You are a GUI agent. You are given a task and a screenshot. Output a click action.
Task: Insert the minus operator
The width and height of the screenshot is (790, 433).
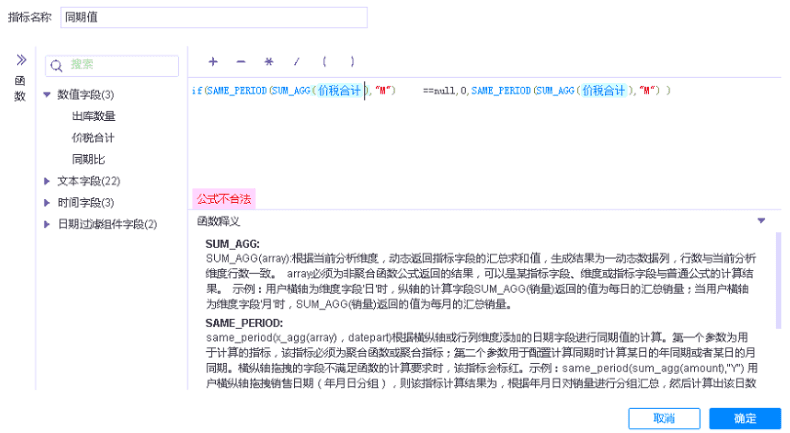point(241,61)
